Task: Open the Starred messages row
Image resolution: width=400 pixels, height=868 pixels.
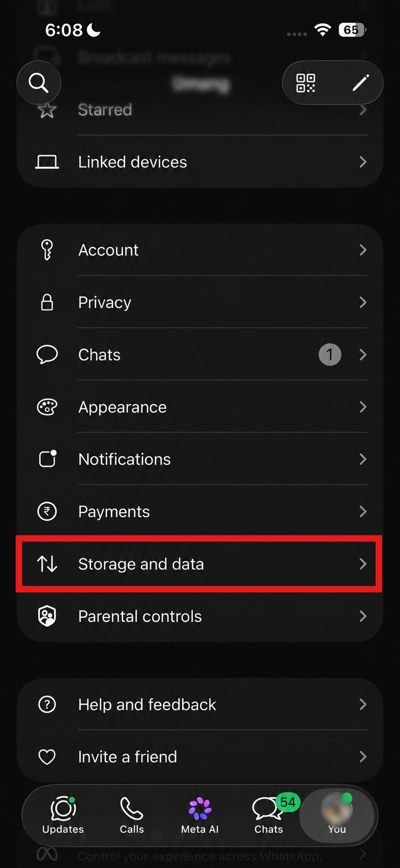Action: point(200,110)
